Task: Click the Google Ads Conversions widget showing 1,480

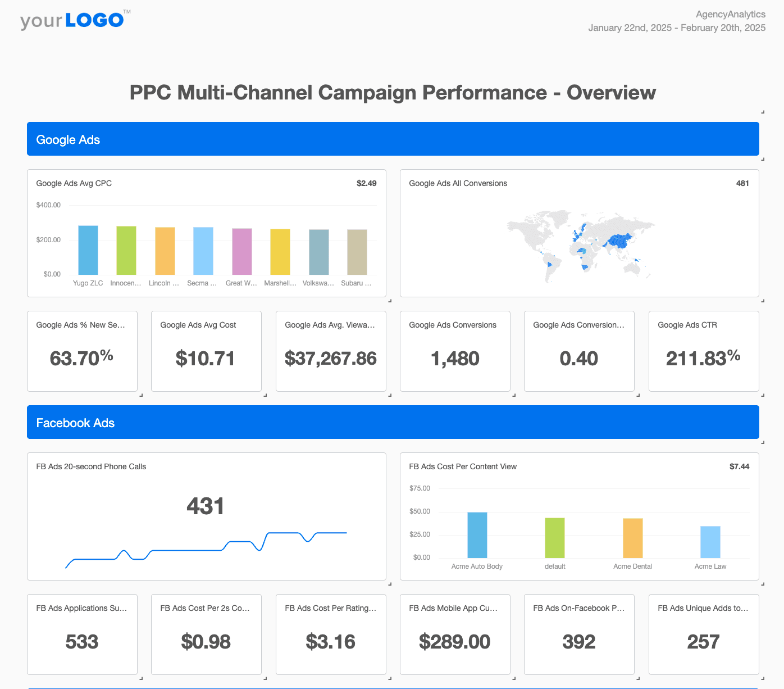Action: click(x=455, y=351)
